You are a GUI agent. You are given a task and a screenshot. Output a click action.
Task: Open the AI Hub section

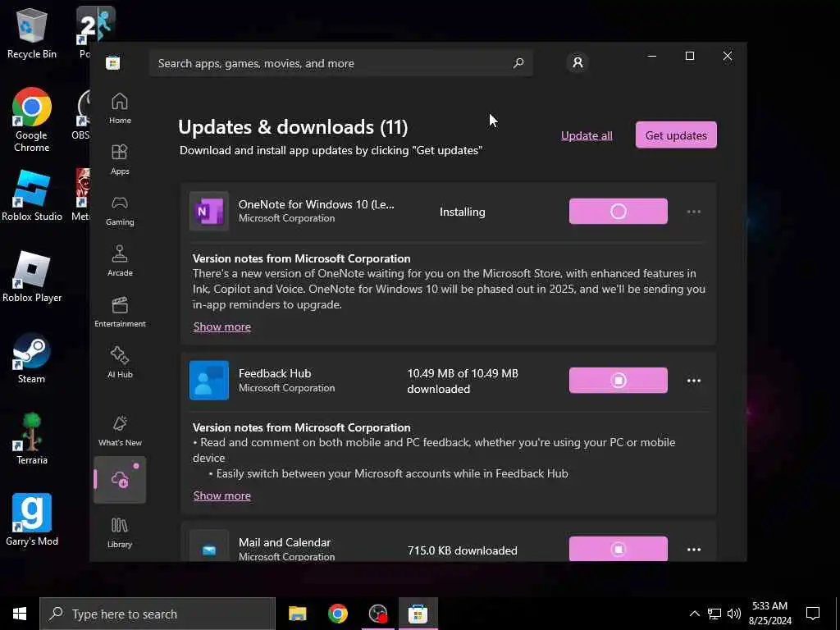click(120, 363)
